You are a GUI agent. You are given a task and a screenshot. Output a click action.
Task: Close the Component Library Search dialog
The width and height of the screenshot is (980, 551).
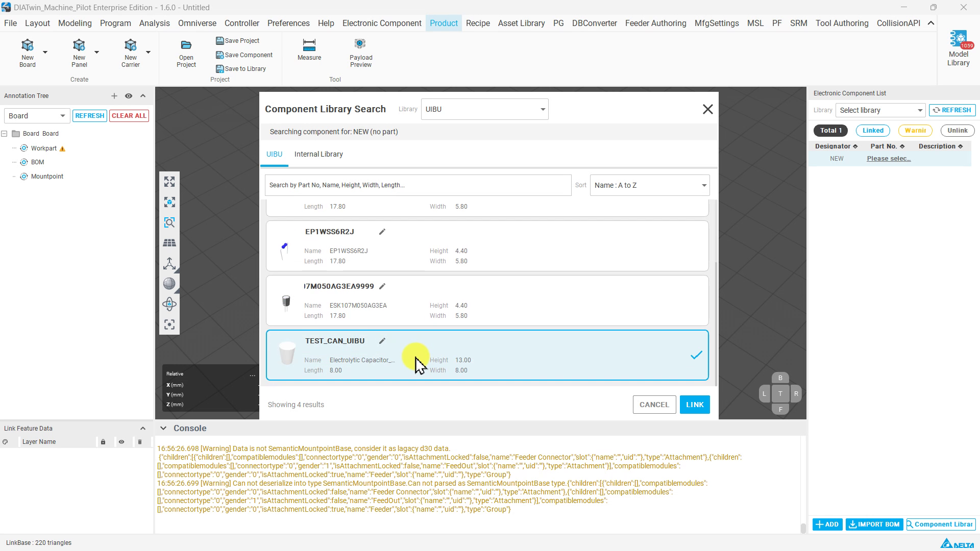pos(707,109)
